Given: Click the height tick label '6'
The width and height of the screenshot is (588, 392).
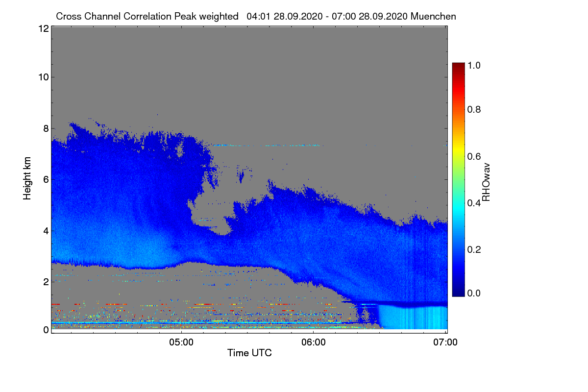Looking at the screenshot, I should pyautogui.click(x=45, y=179).
